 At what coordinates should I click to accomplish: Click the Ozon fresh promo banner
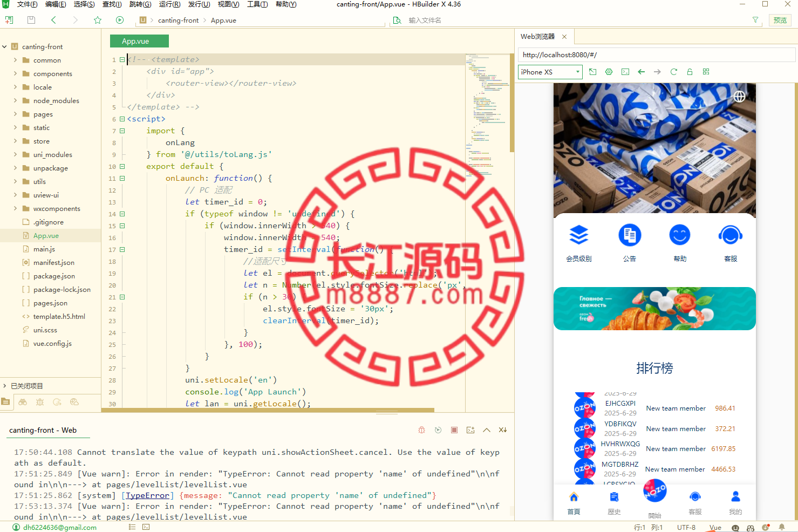[654, 309]
